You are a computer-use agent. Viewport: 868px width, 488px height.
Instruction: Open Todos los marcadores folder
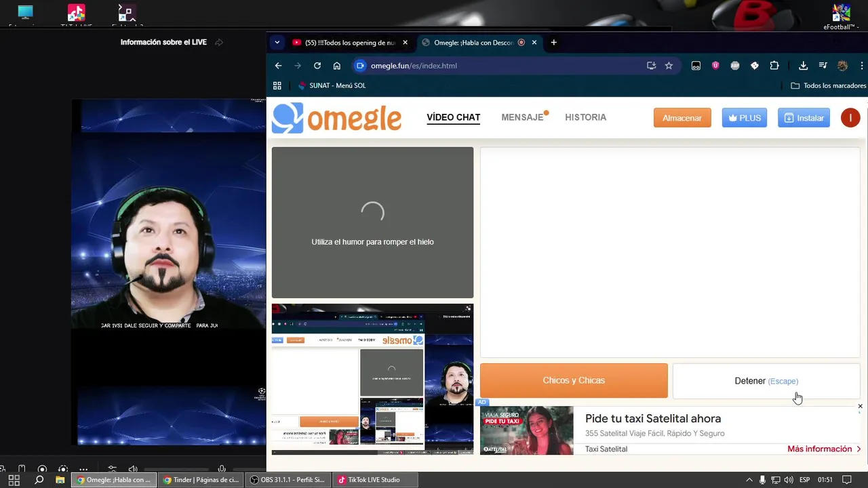point(829,85)
